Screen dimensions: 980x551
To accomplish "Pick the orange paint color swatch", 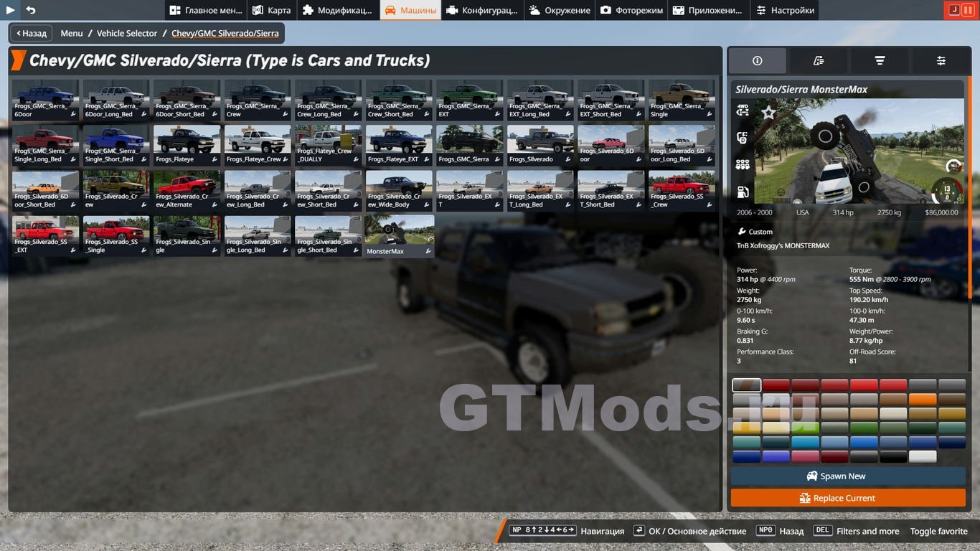I will pyautogui.click(x=922, y=400).
